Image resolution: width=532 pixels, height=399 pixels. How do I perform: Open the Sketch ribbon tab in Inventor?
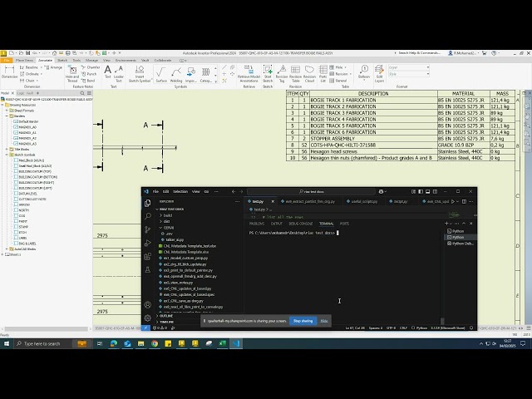62,61
